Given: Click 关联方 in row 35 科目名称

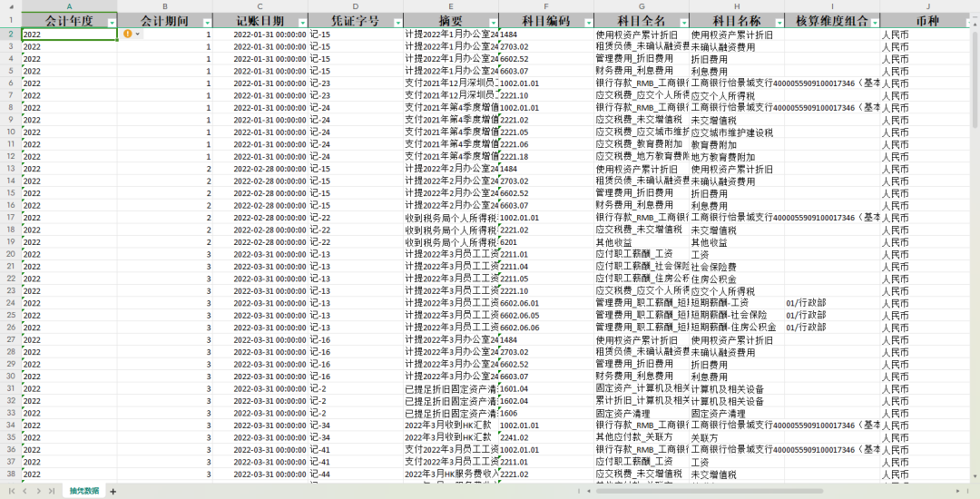Looking at the screenshot, I should point(737,438).
